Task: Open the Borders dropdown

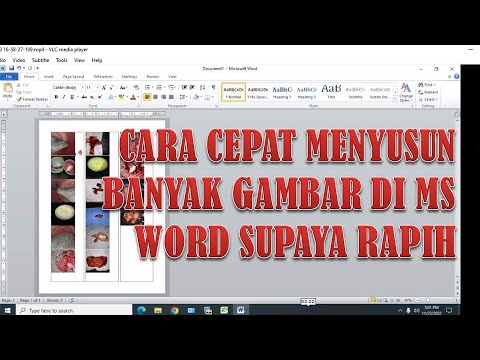Action: click(x=212, y=97)
